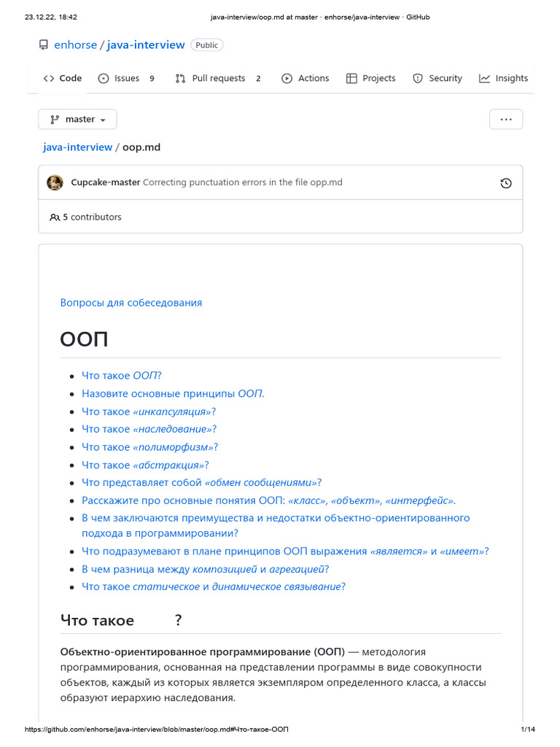Click Cupcake-master's avatar image
Image resolution: width=560 pixels, height=747 pixels.
[55, 182]
